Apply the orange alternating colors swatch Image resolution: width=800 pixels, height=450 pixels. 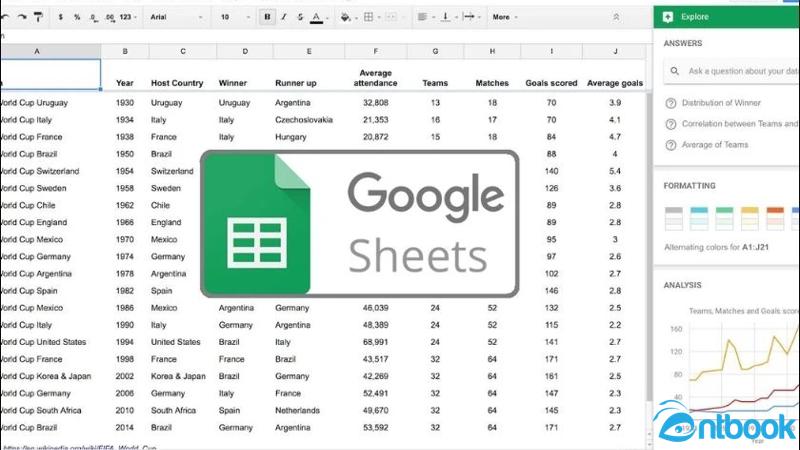775,218
